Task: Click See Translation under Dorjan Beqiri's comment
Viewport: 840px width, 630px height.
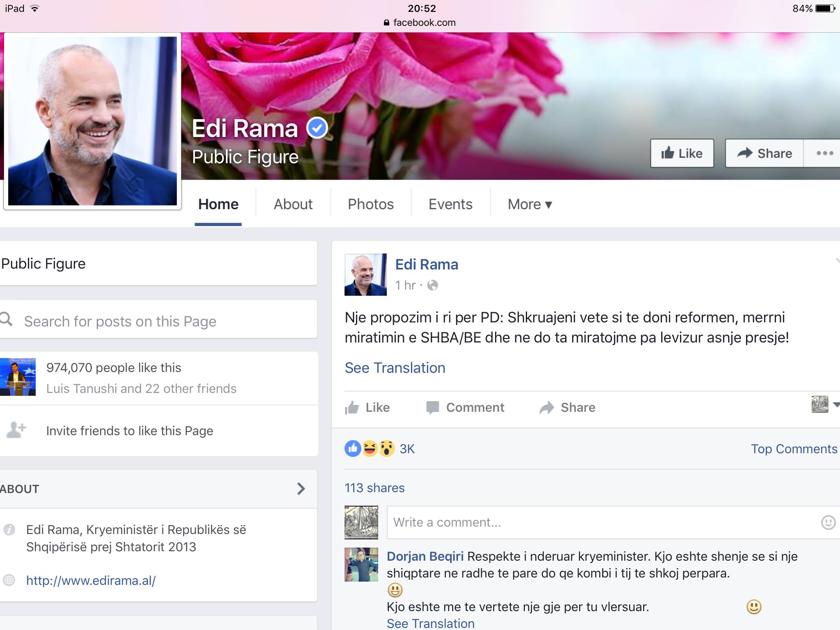Action: coord(431,623)
